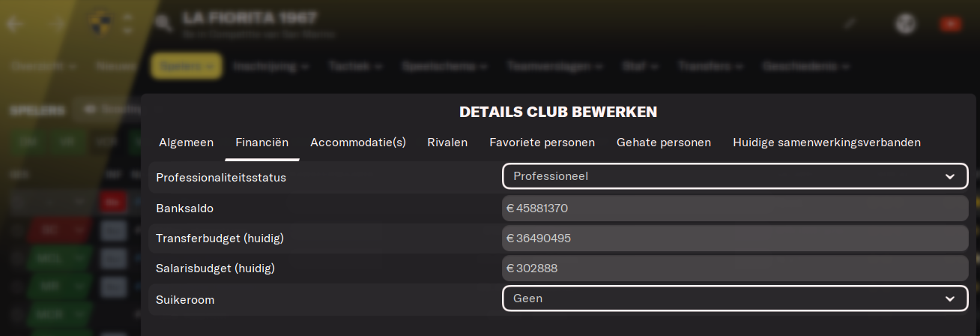Click the pencil edit icon
This screenshot has height=336, width=980.
pos(849,23)
